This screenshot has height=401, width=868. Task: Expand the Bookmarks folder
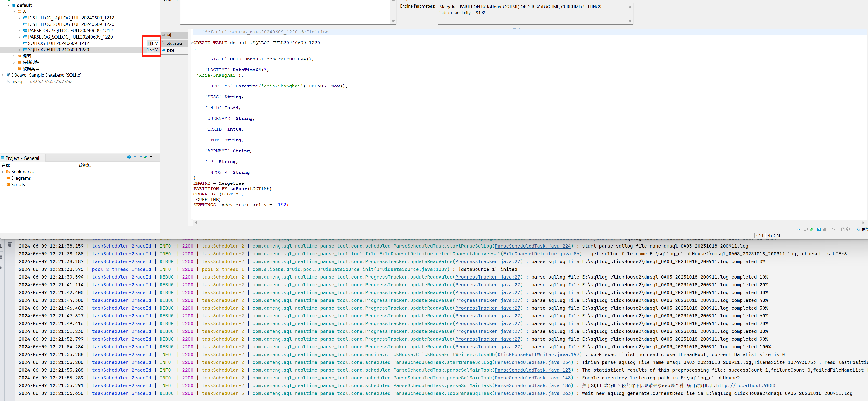click(x=3, y=172)
